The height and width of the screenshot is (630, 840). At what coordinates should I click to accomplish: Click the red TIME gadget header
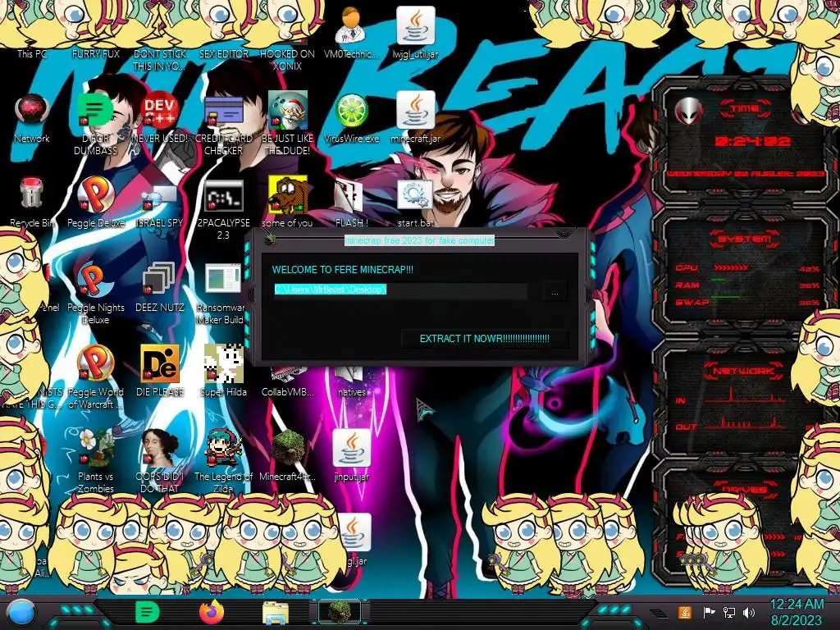tap(745, 109)
